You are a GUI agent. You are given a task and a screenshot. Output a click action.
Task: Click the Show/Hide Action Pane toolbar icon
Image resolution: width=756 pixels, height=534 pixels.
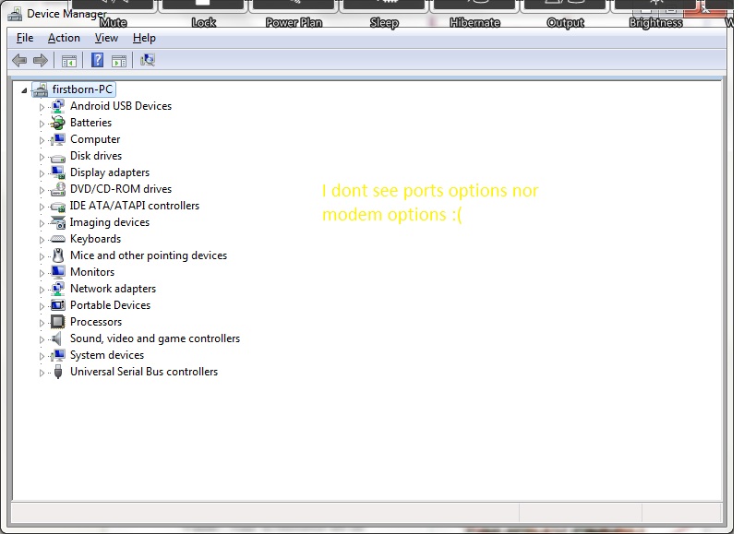pos(118,61)
